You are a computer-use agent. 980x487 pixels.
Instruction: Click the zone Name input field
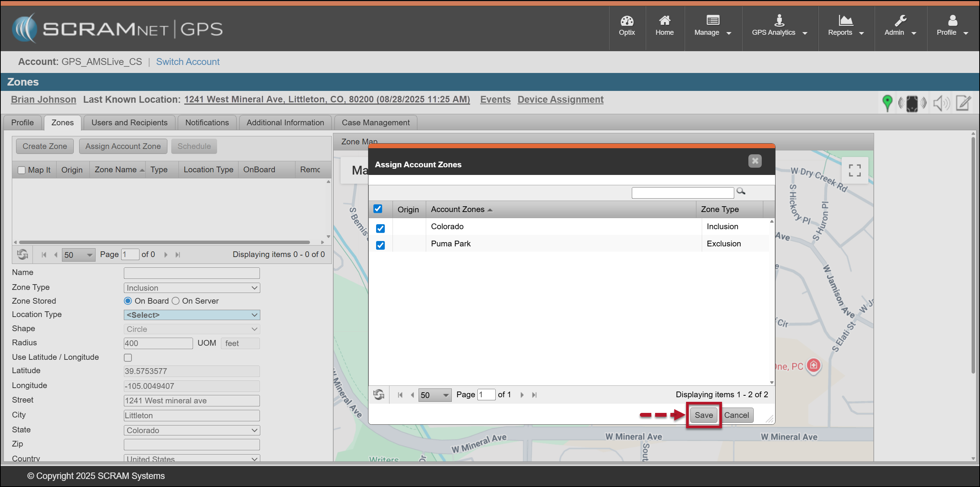tap(192, 273)
